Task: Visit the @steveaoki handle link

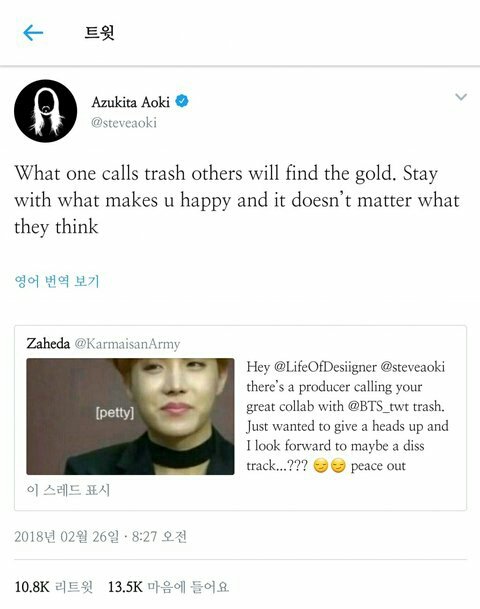Action: 124,123
